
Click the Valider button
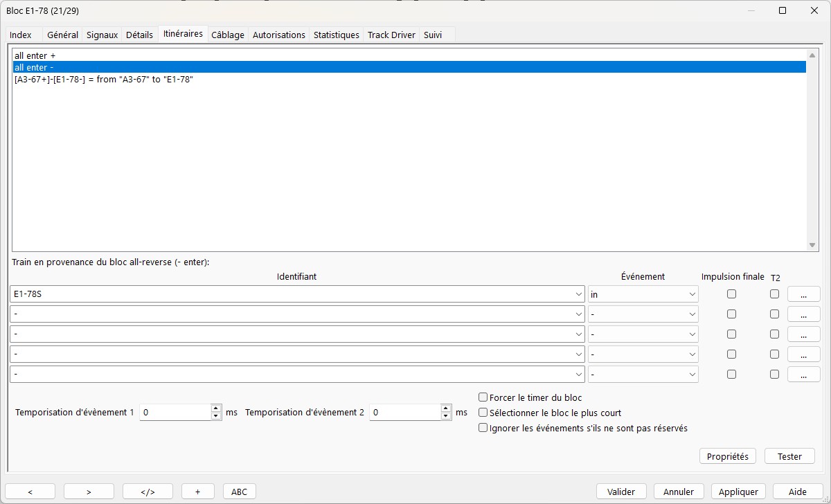(x=621, y=492)
